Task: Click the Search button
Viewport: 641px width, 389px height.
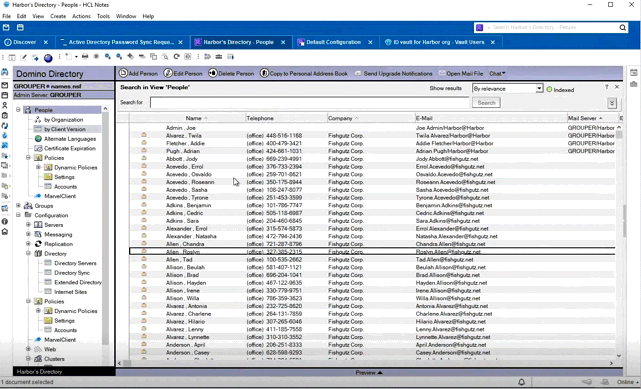Action: 486,103
